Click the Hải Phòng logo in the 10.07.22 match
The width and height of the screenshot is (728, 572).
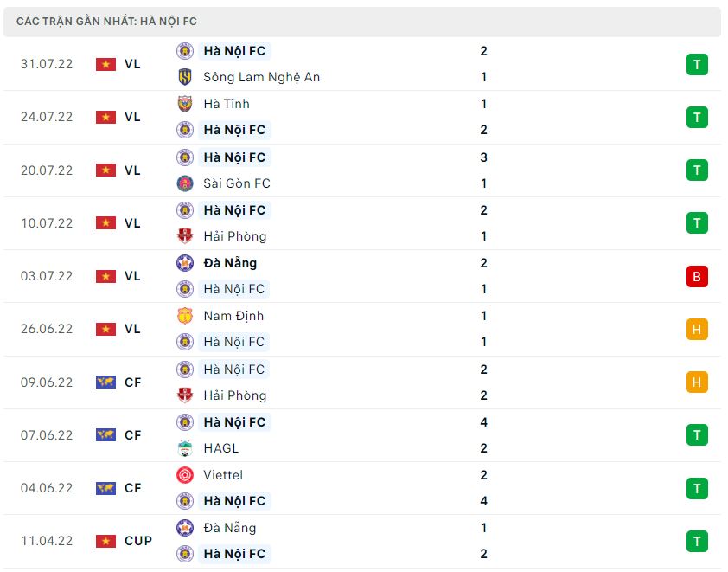click(185, 236)
